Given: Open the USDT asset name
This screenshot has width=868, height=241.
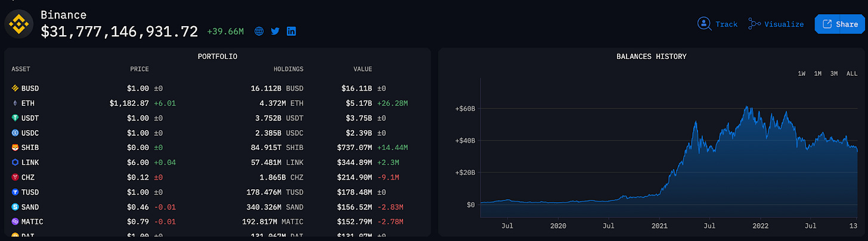Looking at the screenshot, I should pos(30,118).
